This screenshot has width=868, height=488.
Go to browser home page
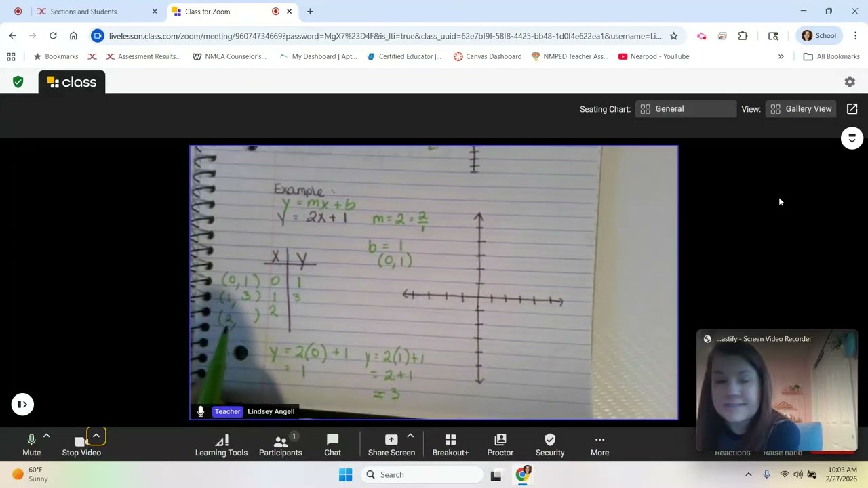73,36
